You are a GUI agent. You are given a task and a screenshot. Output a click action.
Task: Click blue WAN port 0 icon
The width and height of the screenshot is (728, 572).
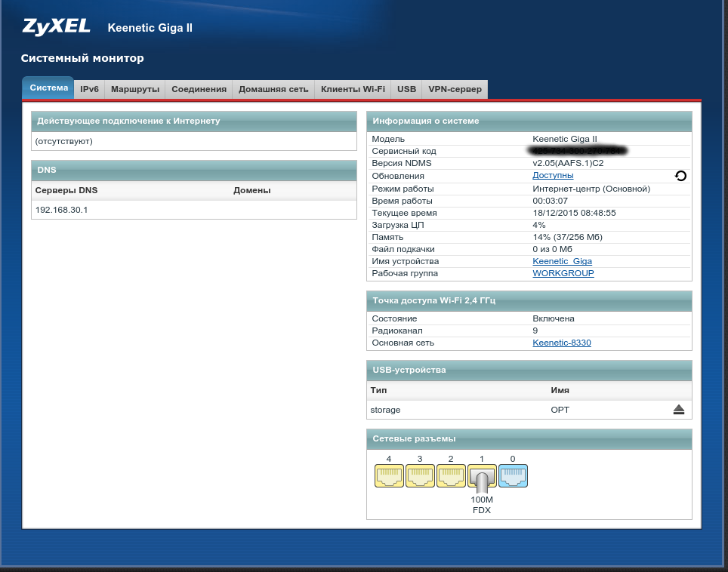(x=513, y=475)
